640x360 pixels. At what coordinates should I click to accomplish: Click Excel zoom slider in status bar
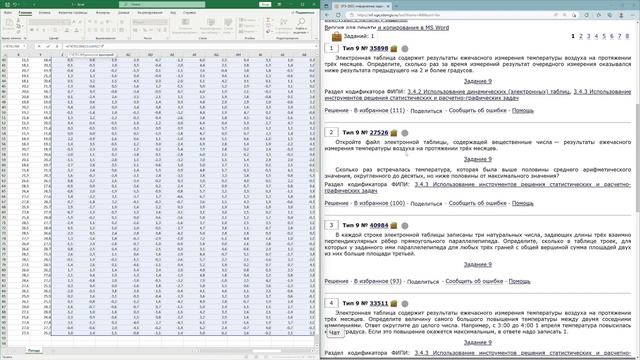click(286, 357)
